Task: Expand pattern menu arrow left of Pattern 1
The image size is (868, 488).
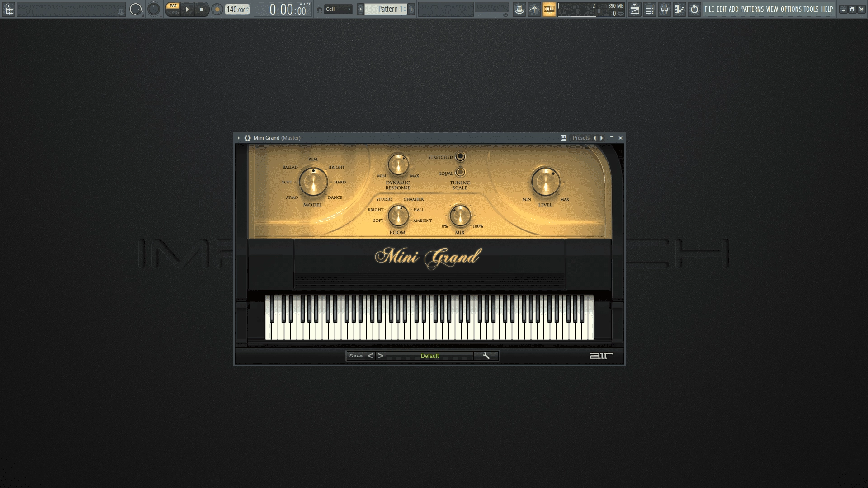Action: [360, 9]
